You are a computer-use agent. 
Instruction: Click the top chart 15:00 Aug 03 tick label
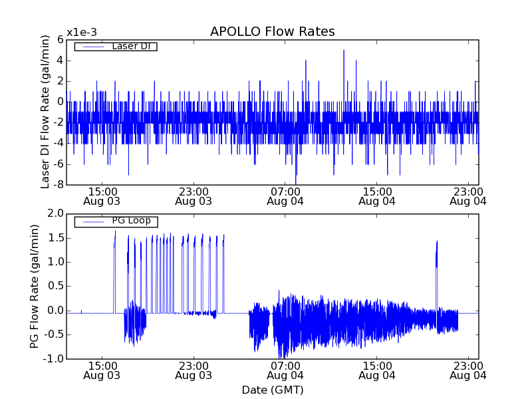(x=102, y=196)
